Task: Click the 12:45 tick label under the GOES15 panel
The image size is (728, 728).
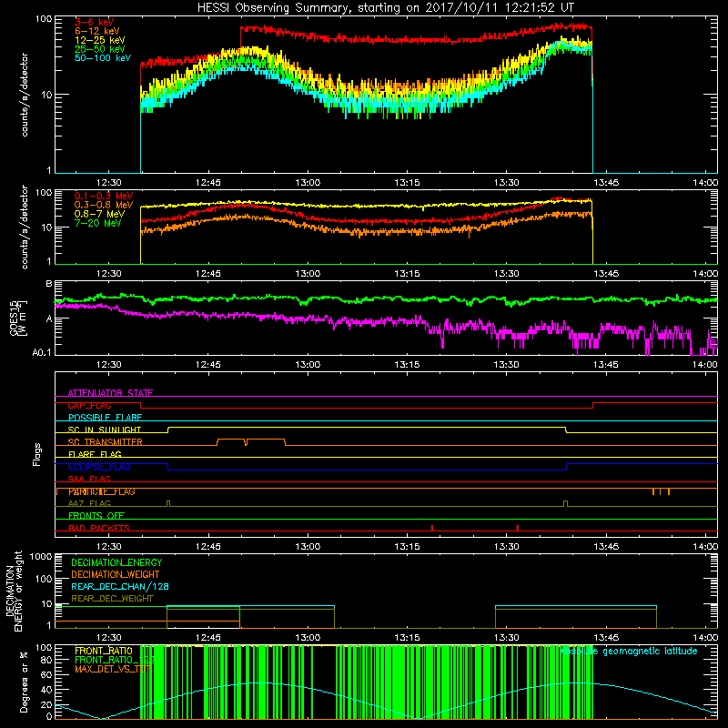Action: [x=208, y=365]
